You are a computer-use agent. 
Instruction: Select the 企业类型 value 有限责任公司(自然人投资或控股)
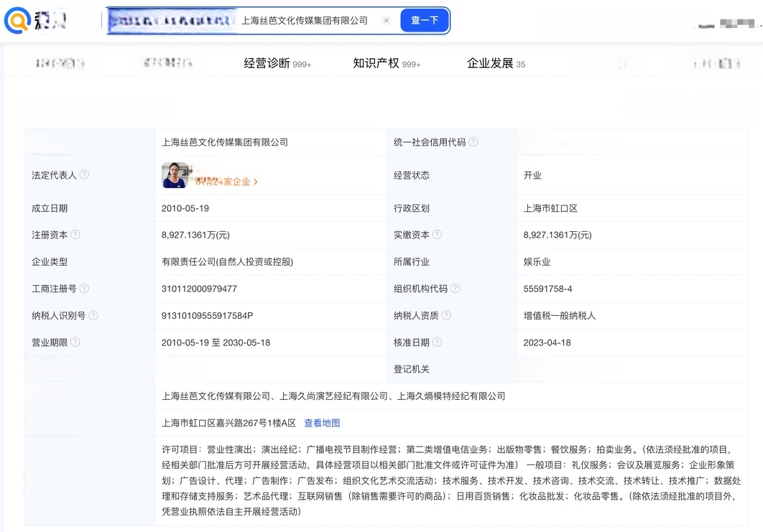(227, 261)
